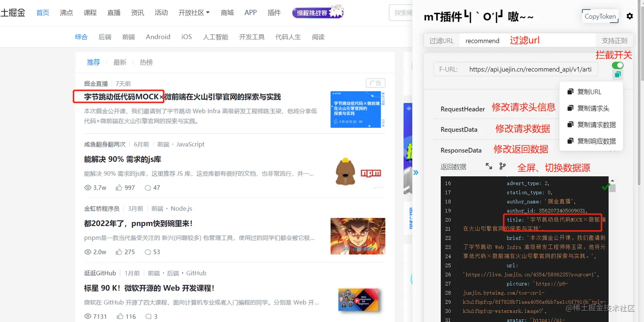
Task: Click the CopyToken button
Action: 600,16
